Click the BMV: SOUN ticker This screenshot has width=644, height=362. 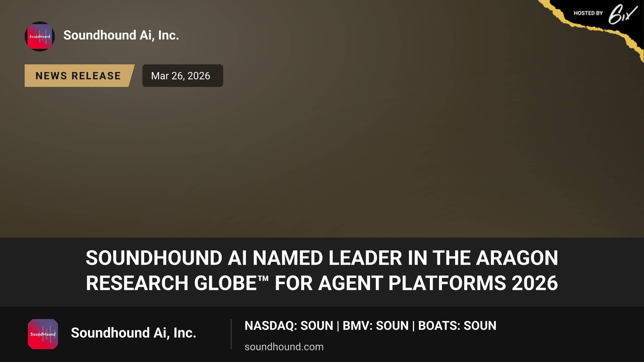point(376,326)
